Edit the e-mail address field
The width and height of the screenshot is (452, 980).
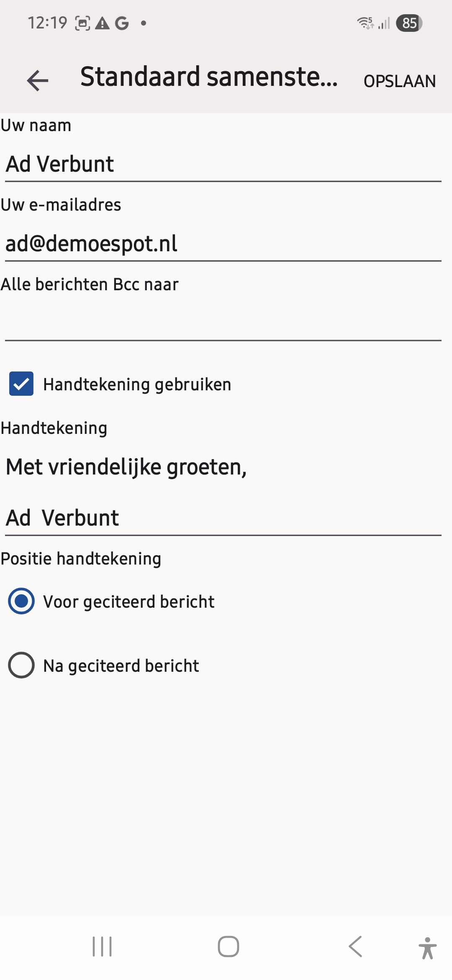pyautogui.click(x=223, y=244)
